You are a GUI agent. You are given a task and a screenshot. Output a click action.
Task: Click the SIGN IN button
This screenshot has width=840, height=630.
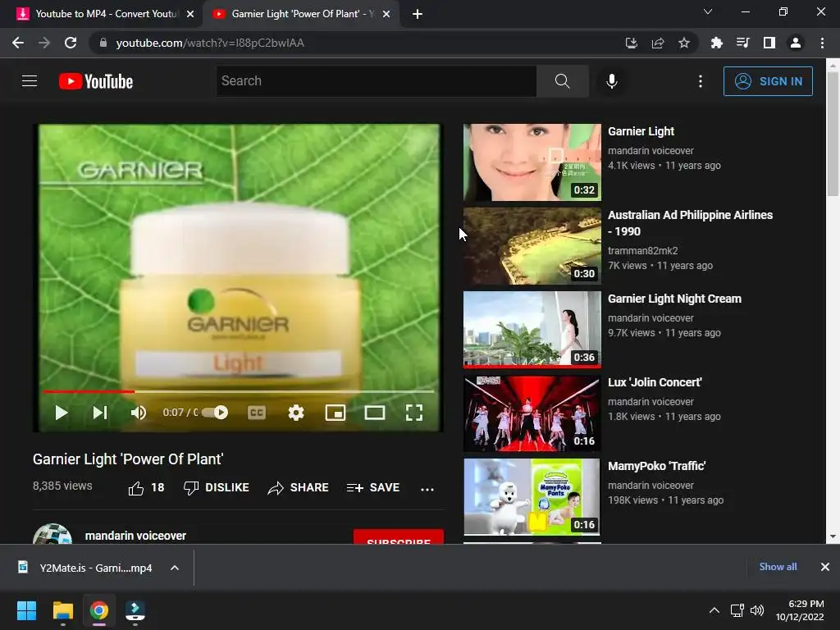[768, 81]
